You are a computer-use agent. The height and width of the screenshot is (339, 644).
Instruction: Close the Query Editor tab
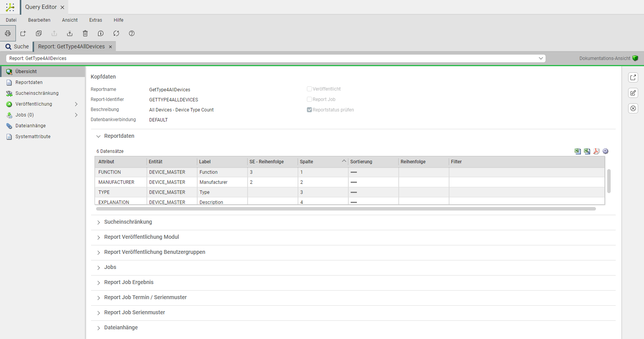[x=62, y=7]
